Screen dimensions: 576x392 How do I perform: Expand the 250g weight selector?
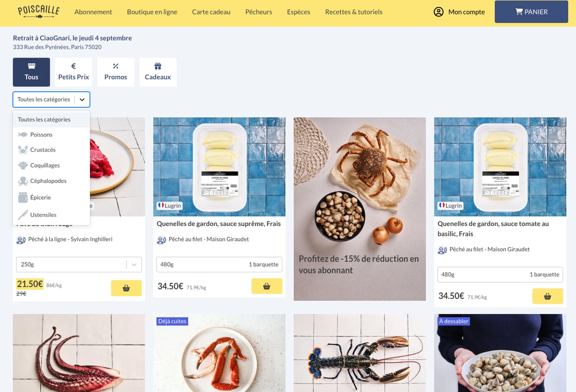tap(79, 264)
